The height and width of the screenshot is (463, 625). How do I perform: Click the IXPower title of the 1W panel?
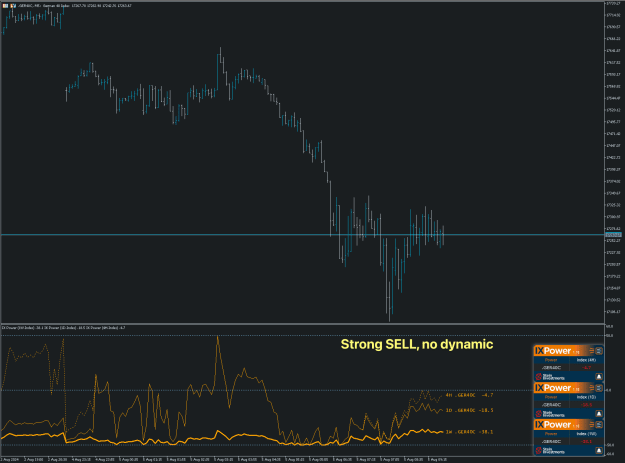(x=553, y=424)
